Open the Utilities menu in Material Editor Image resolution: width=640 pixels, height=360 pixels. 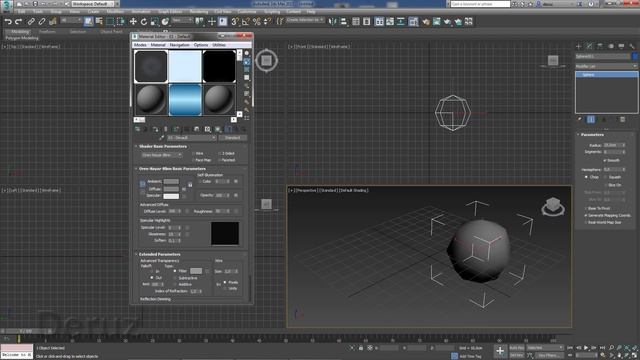click(219, 45)
